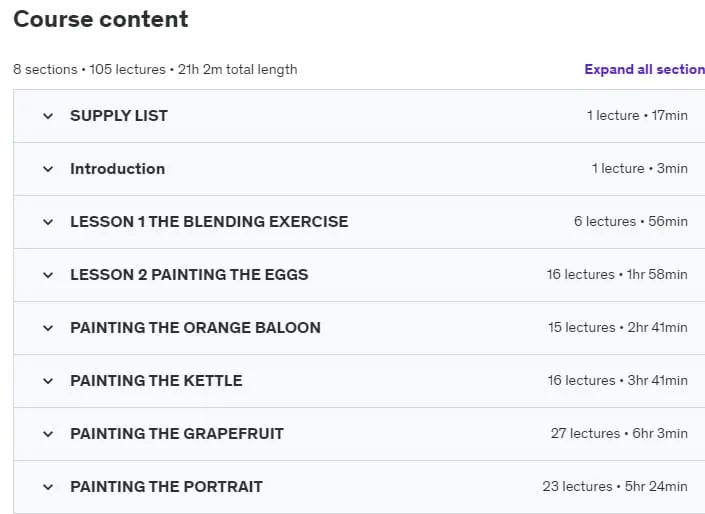The width and height of the screenshot is (705, 514).
Task: Select the Introduction section title
Action: (117, 169)
